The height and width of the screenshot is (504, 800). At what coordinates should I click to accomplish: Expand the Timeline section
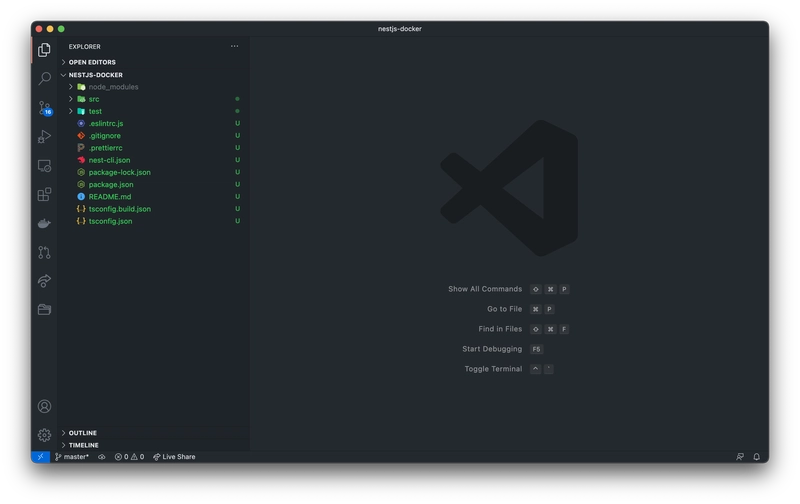point(153,445)
